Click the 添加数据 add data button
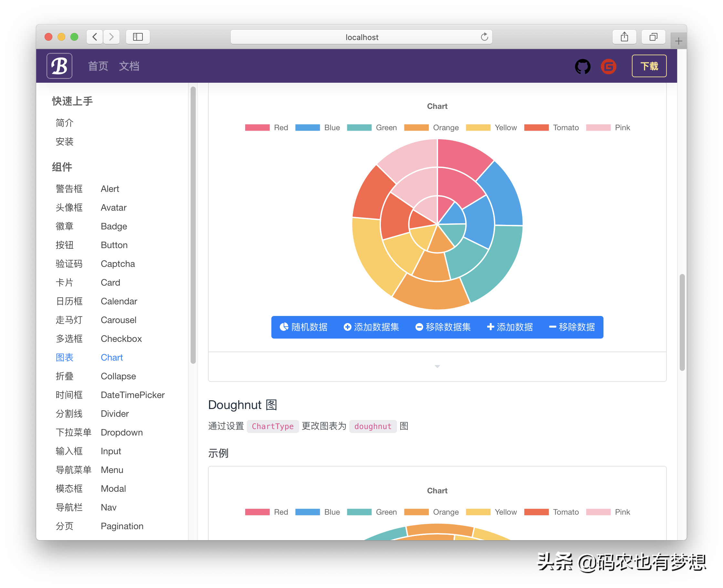This screenshot has height=588, width=723. tap(510, 327)
